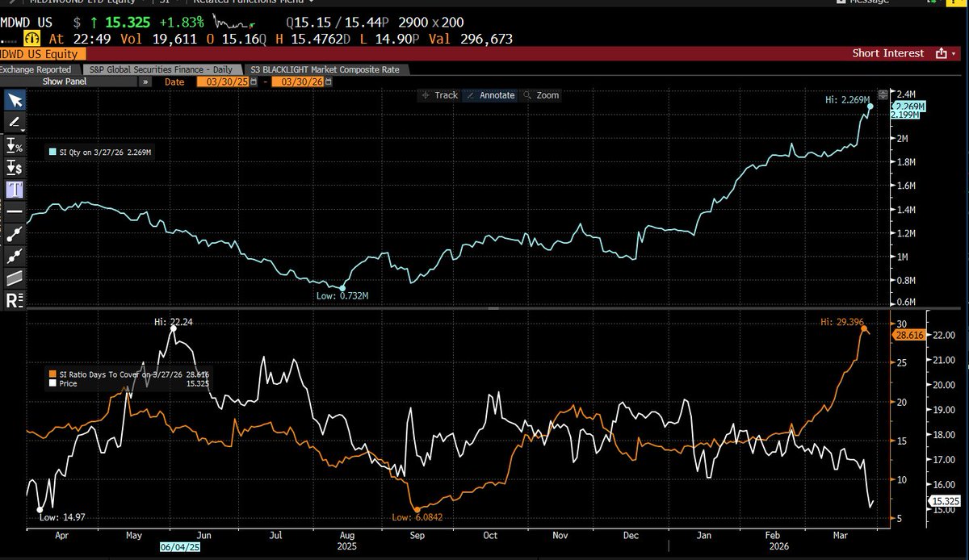Click the export icon beside Short Interest
This screenshot has width=969, height=560.
point(940,53)
